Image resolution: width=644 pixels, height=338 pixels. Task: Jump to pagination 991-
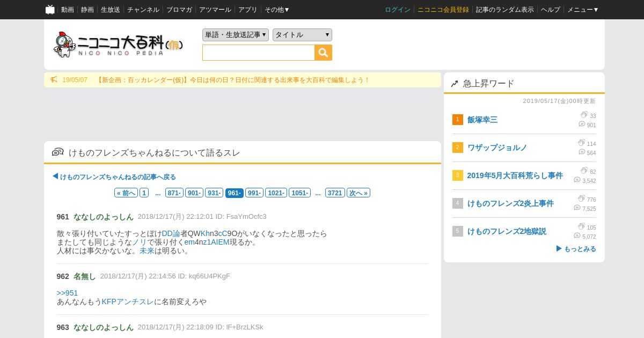(x=254, y=193)
